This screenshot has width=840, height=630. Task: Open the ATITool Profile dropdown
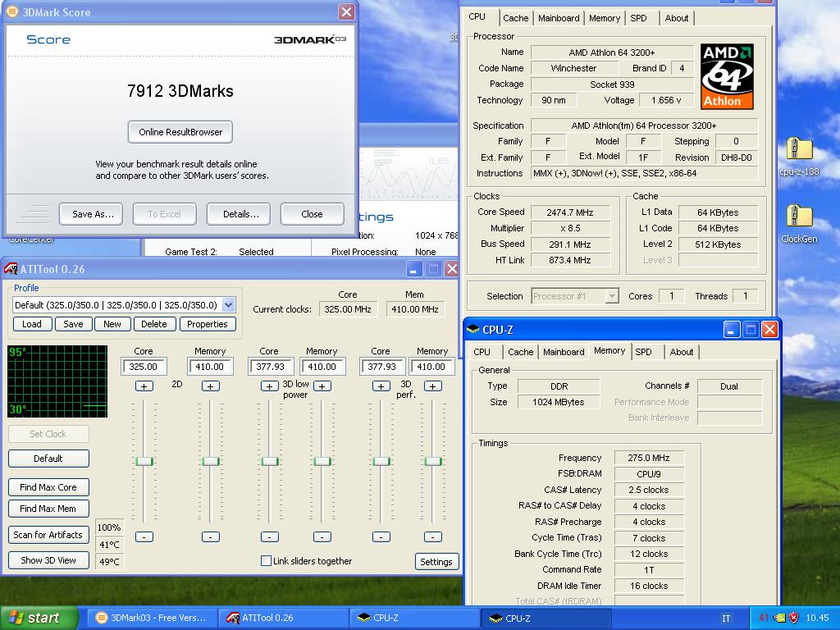229,305
